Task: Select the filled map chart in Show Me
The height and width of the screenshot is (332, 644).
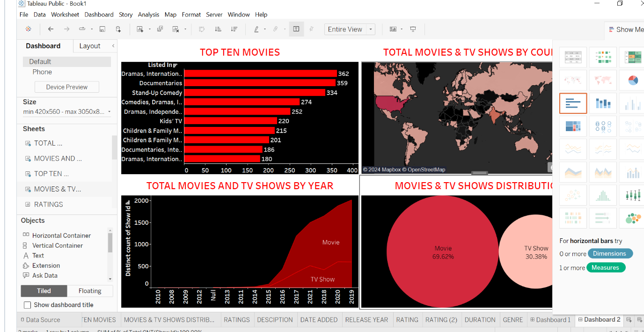Action: 603,80
